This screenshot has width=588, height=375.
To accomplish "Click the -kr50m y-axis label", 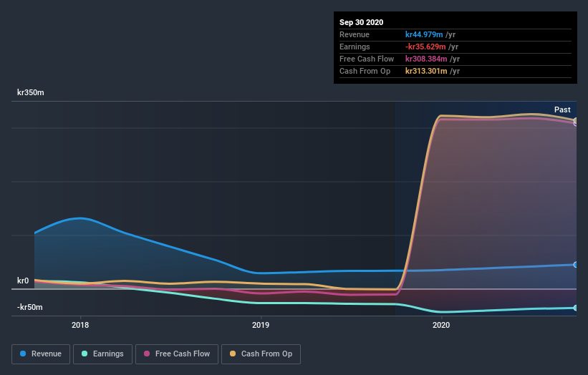I will (x=29, y=307).
